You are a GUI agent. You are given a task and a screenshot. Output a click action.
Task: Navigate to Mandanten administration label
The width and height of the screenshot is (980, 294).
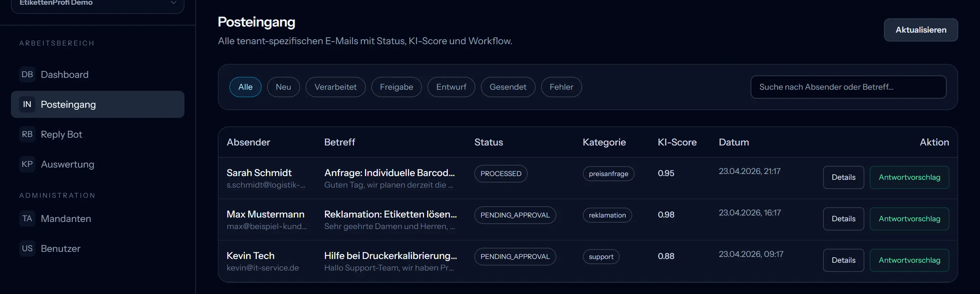[66, 219]
